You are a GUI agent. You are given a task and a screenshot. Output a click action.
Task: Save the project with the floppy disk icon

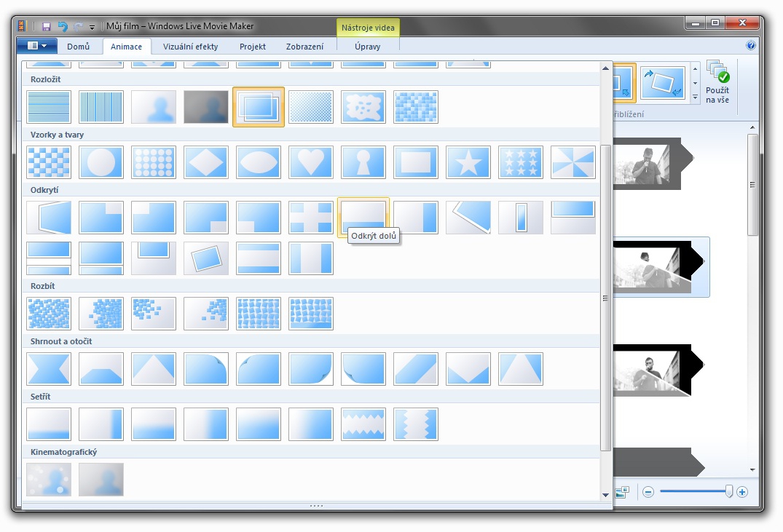(47, 26)
